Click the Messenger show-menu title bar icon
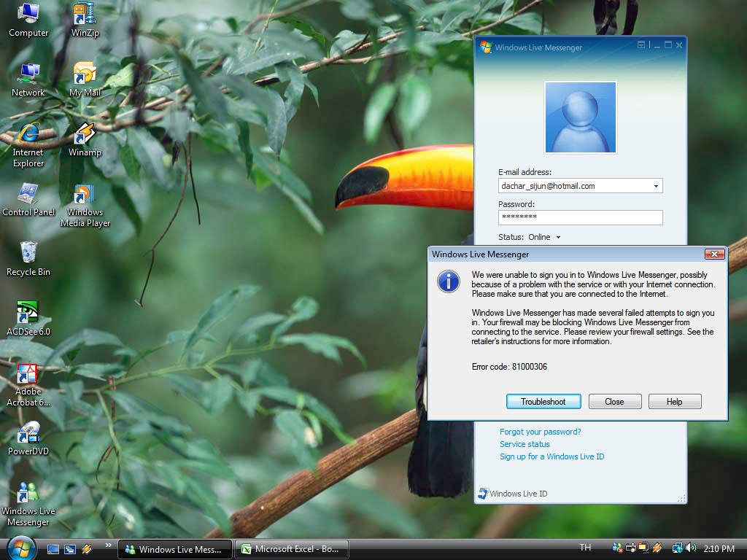Screen dimensions: 747x560 (642, 44)
